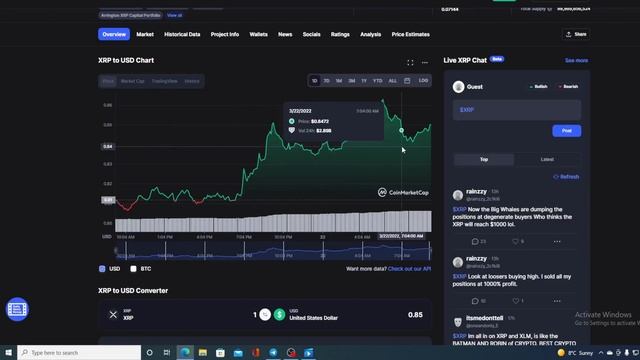
Task: Click 'Check out our API' link
Action: 409,269
